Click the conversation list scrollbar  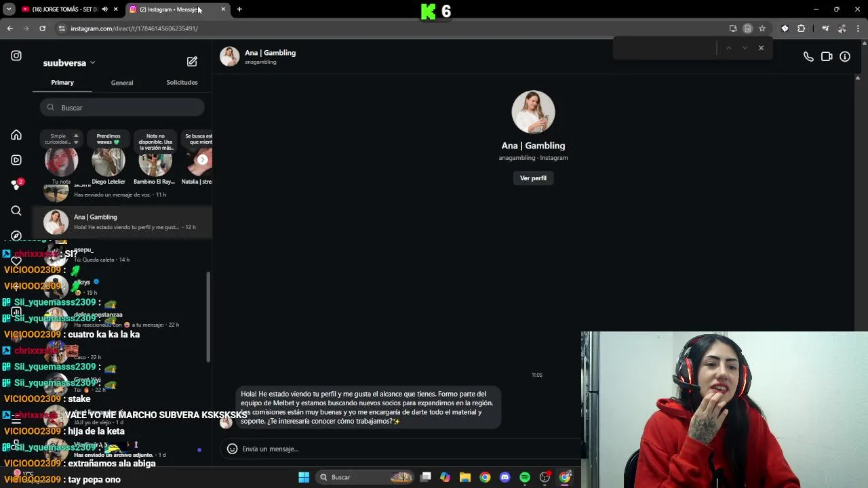[208, 317]
